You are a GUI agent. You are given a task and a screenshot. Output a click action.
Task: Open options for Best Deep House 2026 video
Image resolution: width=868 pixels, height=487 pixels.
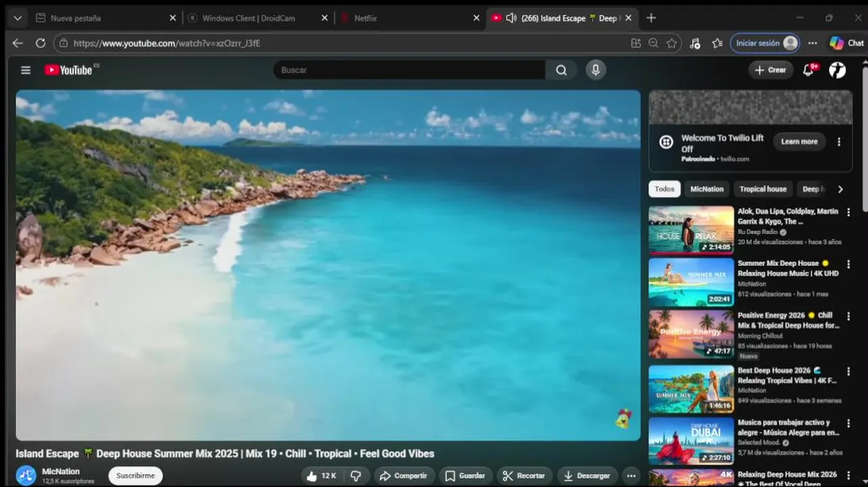pos(848,372)
